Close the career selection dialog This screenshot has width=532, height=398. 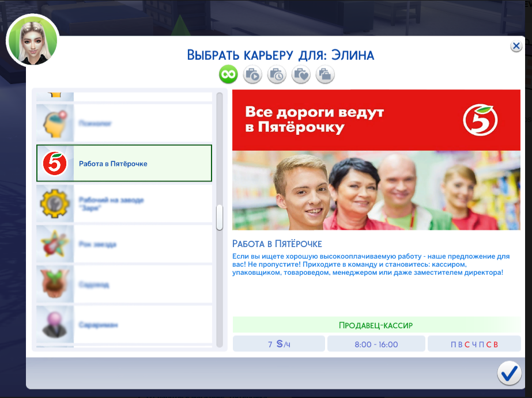coord(516,46)
